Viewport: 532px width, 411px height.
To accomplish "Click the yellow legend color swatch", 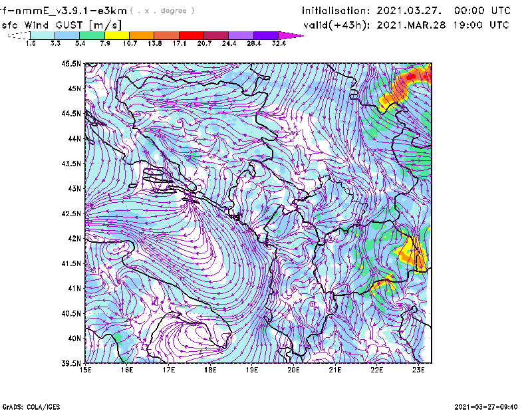I will (117, 35).
